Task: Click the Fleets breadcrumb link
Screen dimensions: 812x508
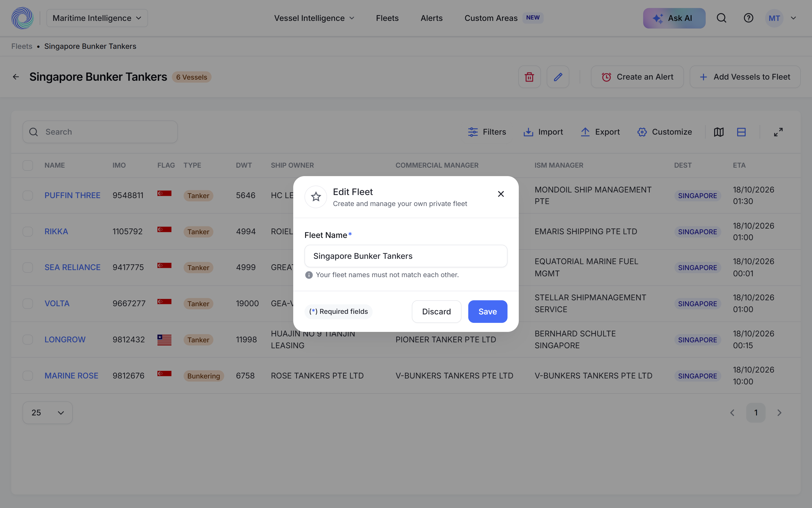Action: click(x=22, y=46)
